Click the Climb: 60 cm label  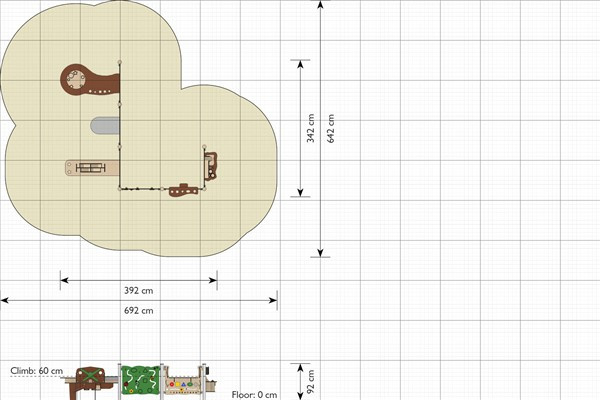pos(37,371)
